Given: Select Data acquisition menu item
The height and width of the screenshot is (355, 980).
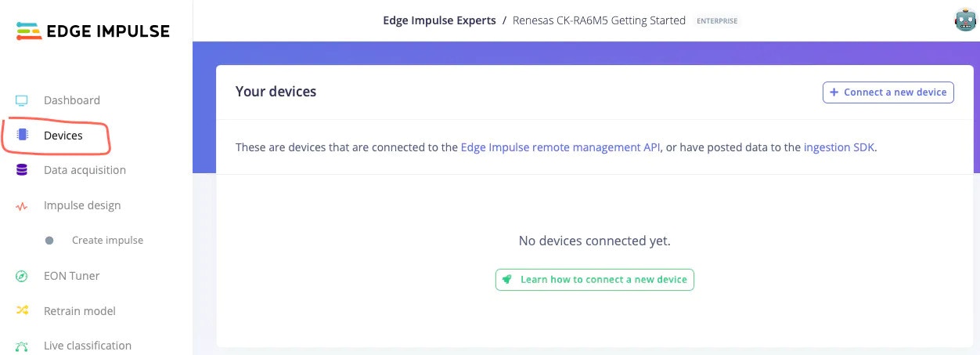Looking at the screenshot, I should click(85, 170).
